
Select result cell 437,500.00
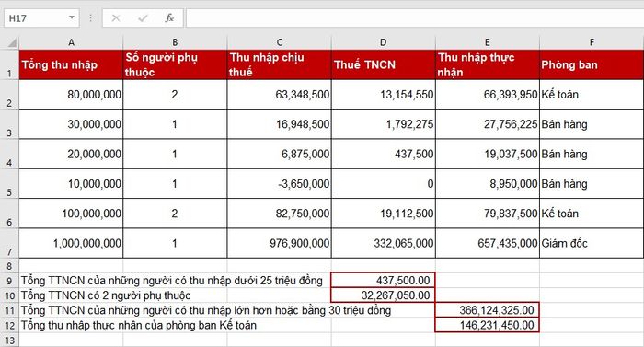[384, 281]
